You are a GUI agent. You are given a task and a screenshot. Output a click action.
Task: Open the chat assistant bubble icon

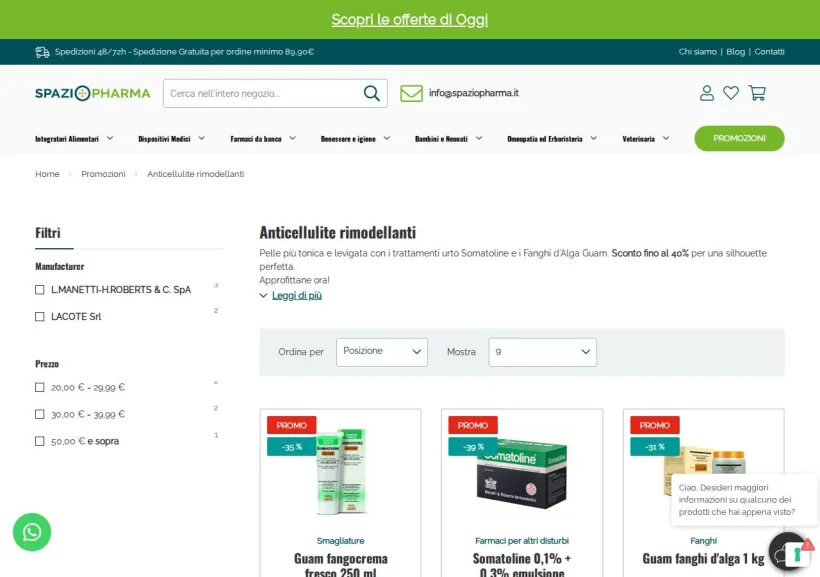790,552
